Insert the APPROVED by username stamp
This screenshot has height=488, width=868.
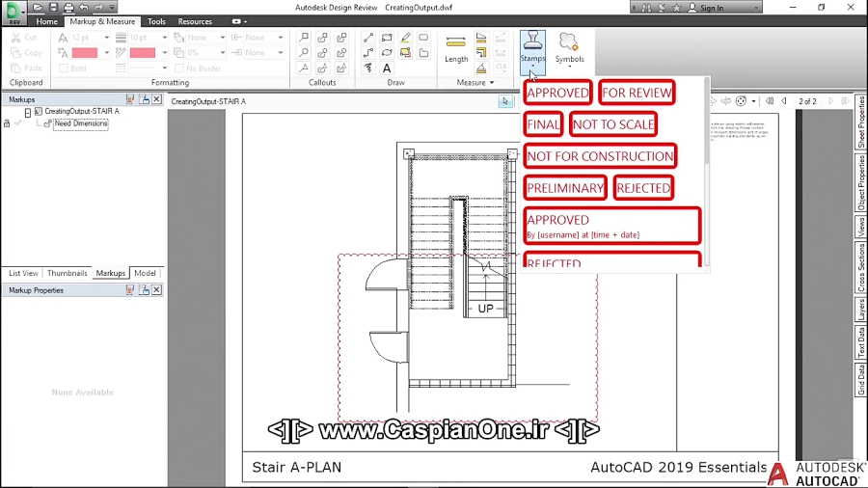612,226
